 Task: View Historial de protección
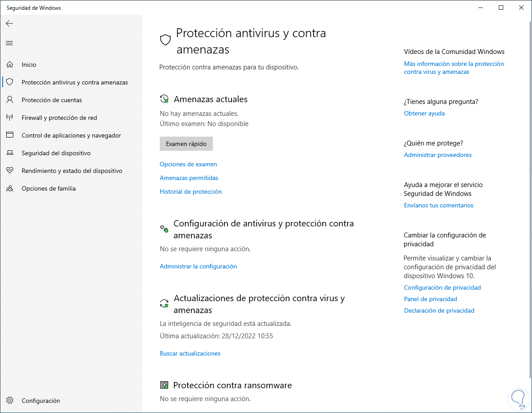pos(191,191)
